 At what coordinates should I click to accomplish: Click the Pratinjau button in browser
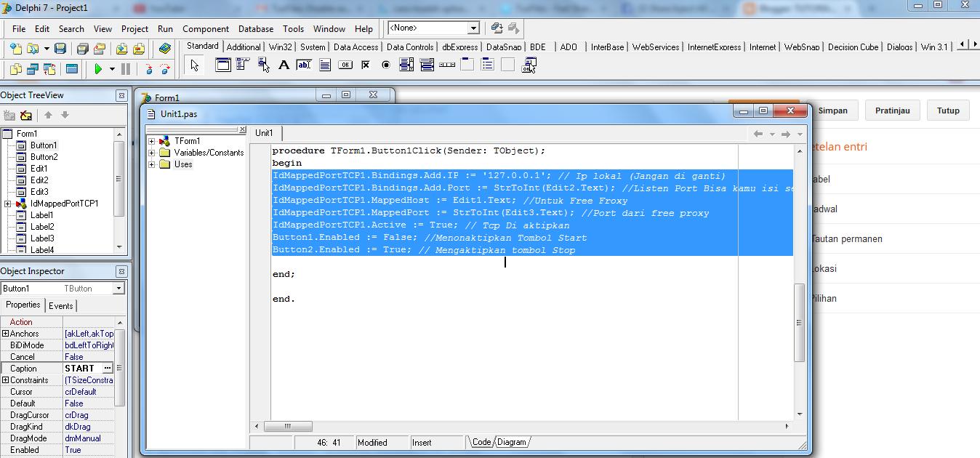(893, 111)
